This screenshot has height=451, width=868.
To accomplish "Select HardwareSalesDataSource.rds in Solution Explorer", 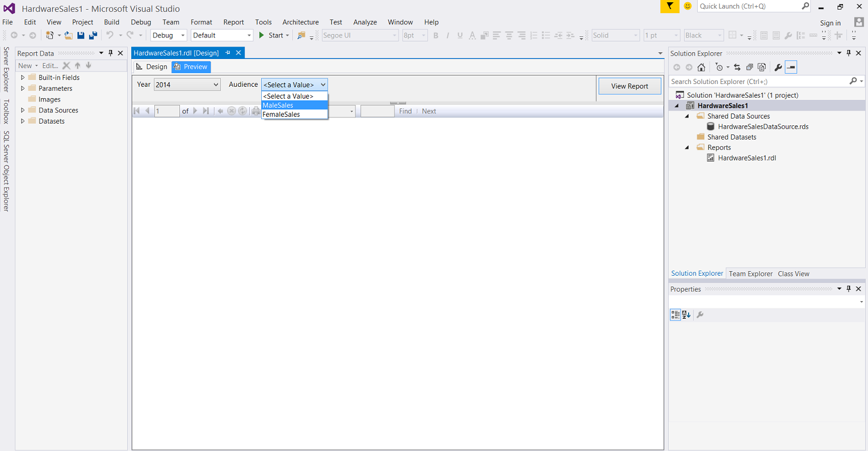I will (758, 127).
